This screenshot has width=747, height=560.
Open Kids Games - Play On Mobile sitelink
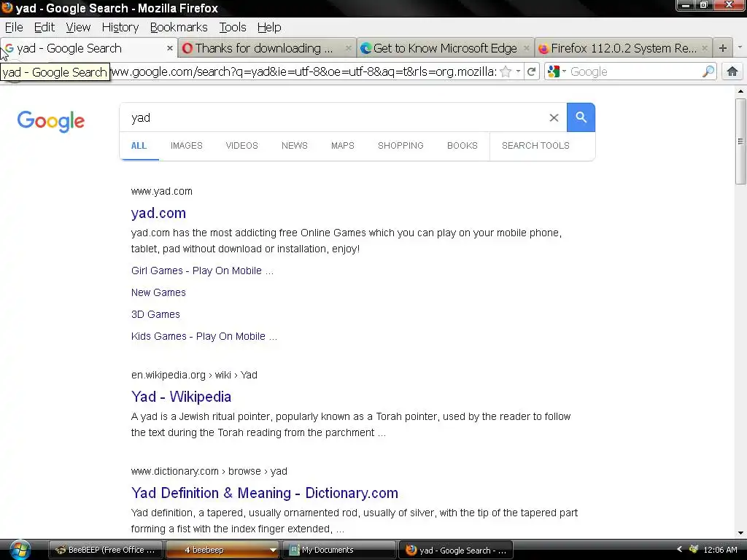tap(204, 337)
